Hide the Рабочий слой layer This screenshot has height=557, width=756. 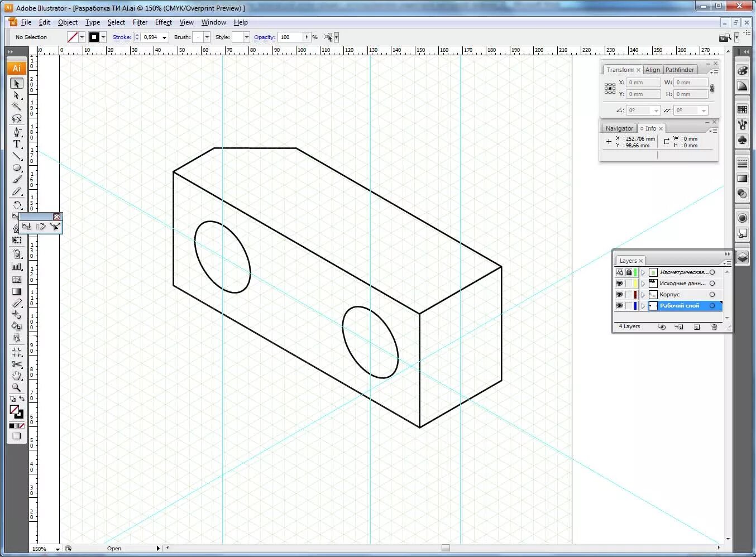(619, 306)
